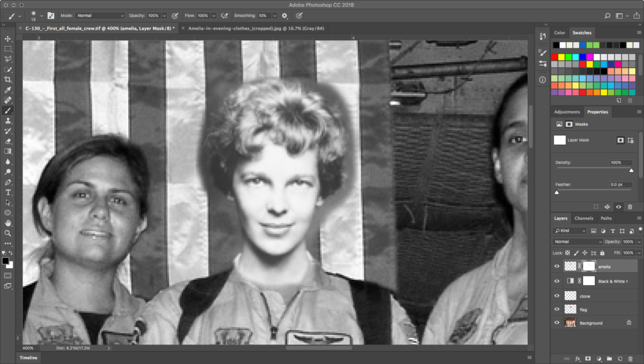644x364 pixels.
Task: Select the Crop tool
Action: pyautogui.click(x=8, y=79)
